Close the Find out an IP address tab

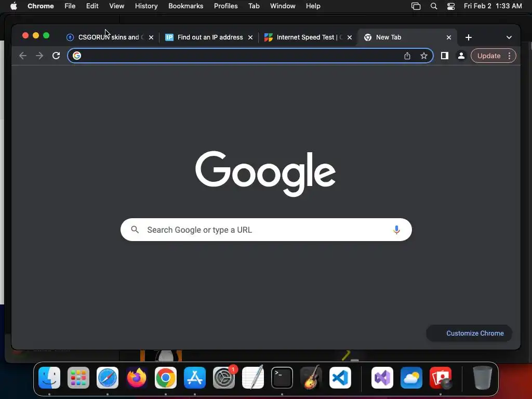click(250, 37)
